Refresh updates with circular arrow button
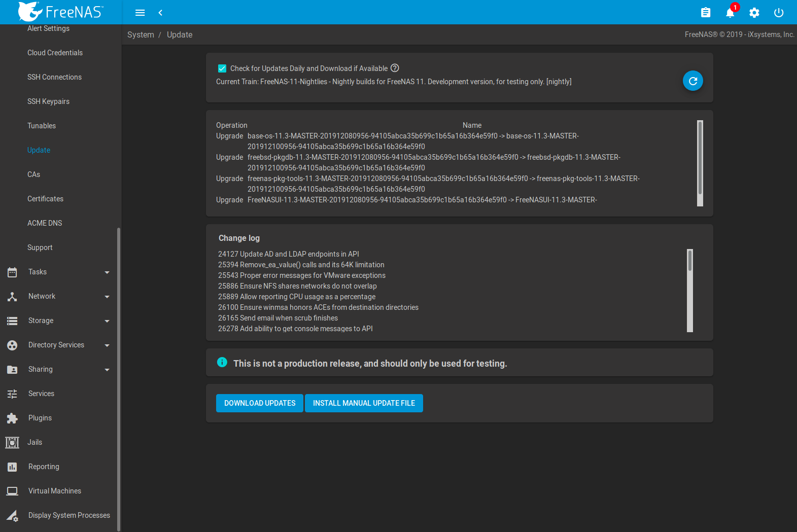 693,81
